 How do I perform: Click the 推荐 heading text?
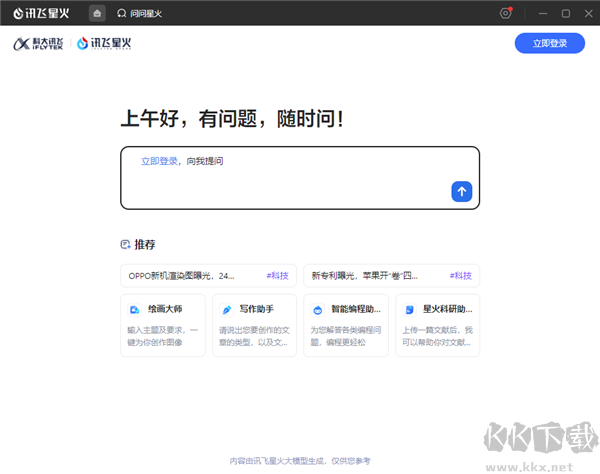point(145,244)
